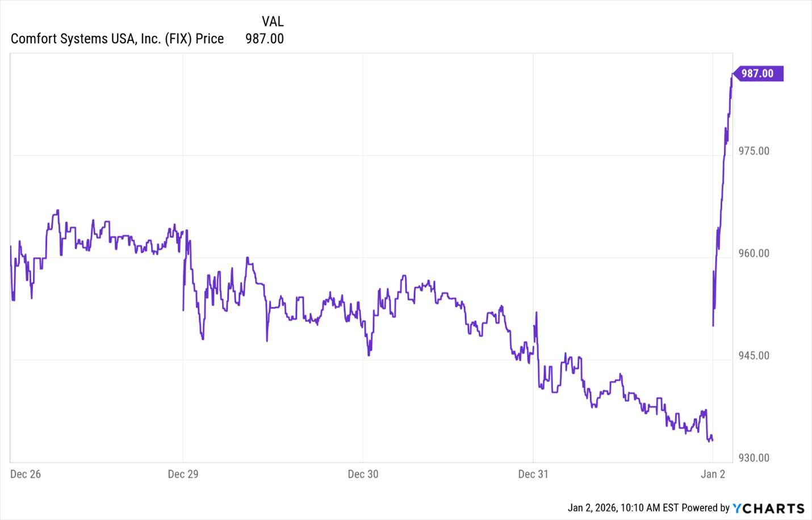Click the Dec 31 vertical gridline
Viewport: 812px width, 520px height.
tap(533, 170)
